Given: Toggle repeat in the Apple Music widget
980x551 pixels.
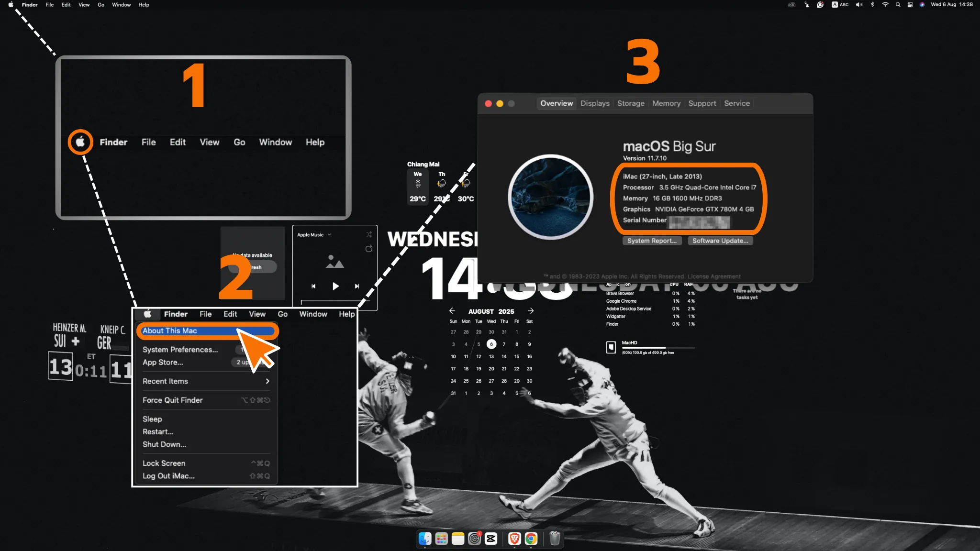Looking at the screenshot, I should 369,249.
